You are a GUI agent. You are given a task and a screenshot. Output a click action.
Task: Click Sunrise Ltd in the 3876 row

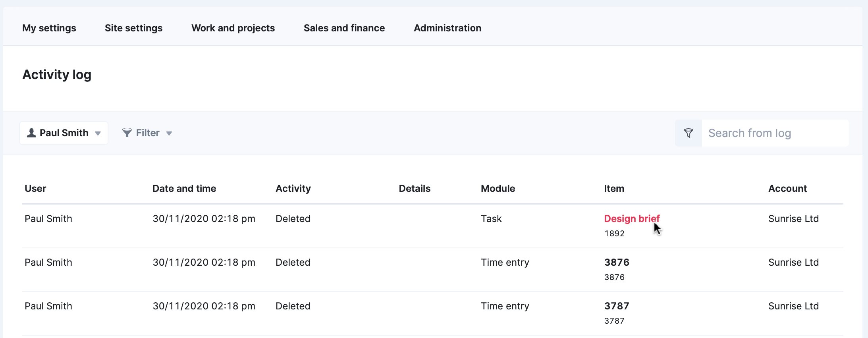[793, 262]
